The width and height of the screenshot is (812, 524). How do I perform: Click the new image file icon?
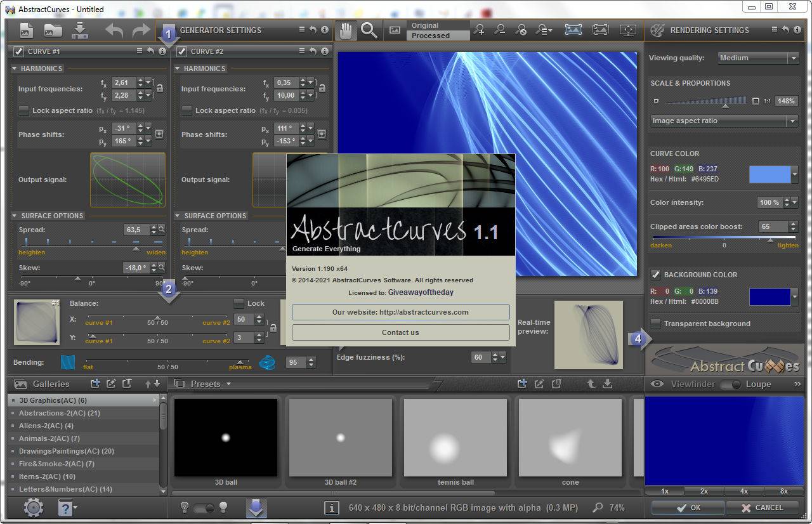pos(27,30)
